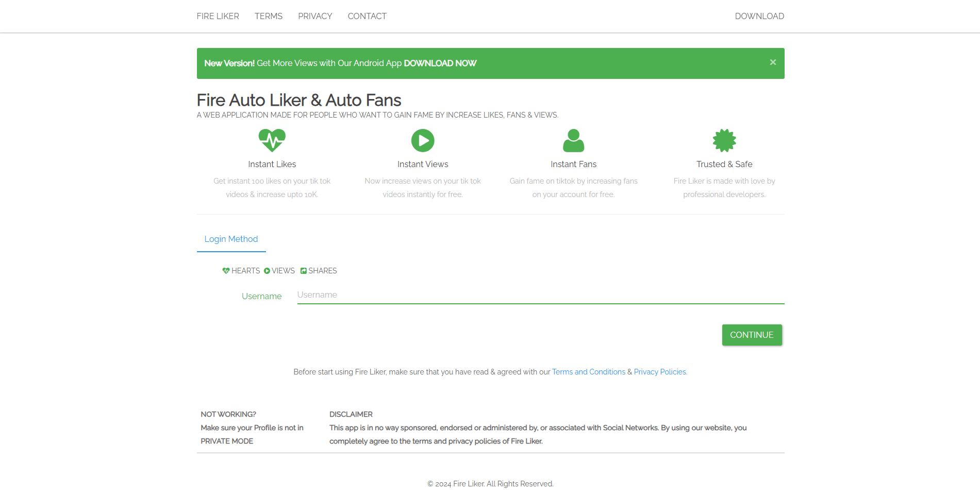Click the Trusted & Safe badge icon

click(724, 140)
